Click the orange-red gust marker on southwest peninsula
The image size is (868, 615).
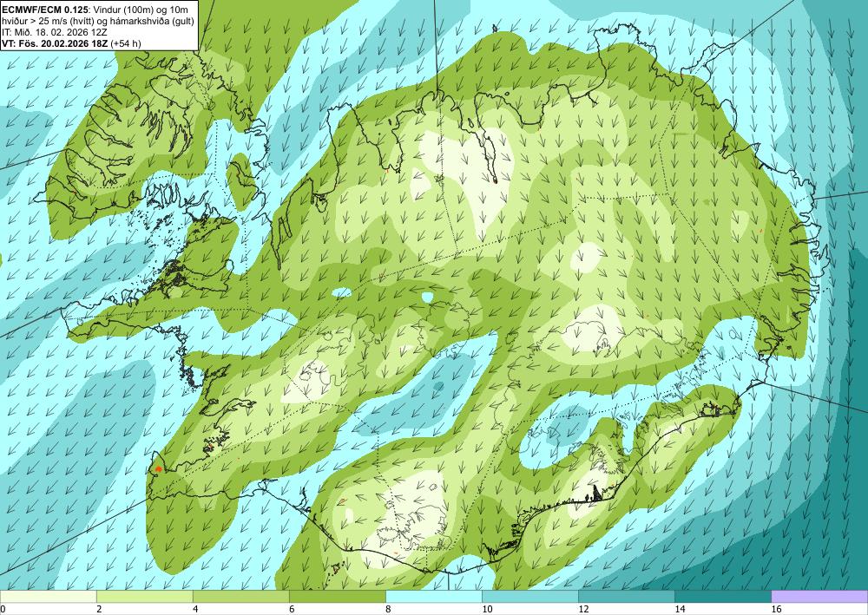[x=158, y=468]
